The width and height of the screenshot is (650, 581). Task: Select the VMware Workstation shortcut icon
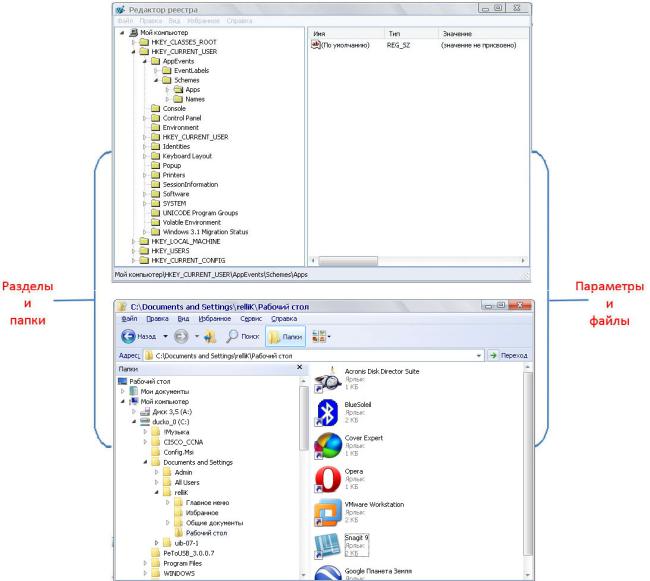[327, 512]
